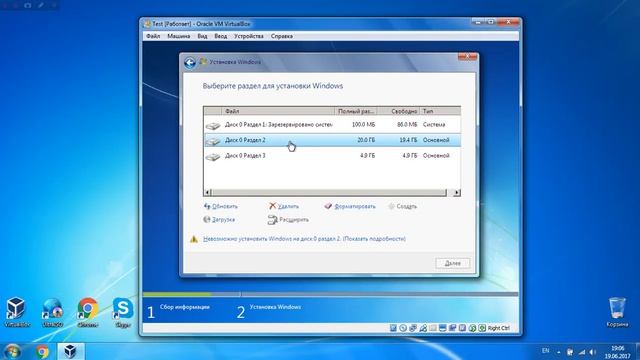
Task: Go back with the blue arrow in Windows Setup
Action: [x=189, y=62]
